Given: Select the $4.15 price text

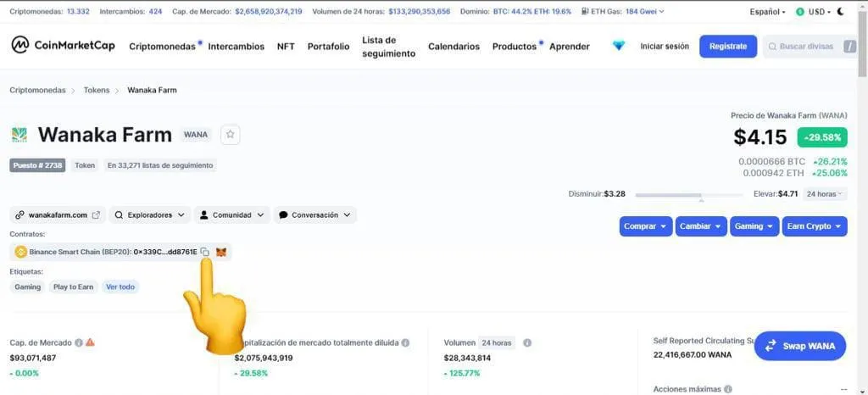Looking at the screenshot, I should pyautogui.click(x=760, y=137).
